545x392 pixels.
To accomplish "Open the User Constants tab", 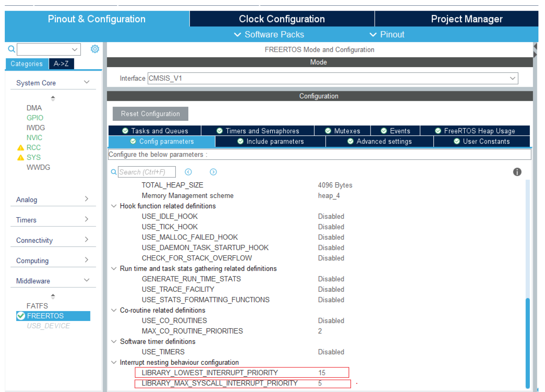I will pos(482,141).
